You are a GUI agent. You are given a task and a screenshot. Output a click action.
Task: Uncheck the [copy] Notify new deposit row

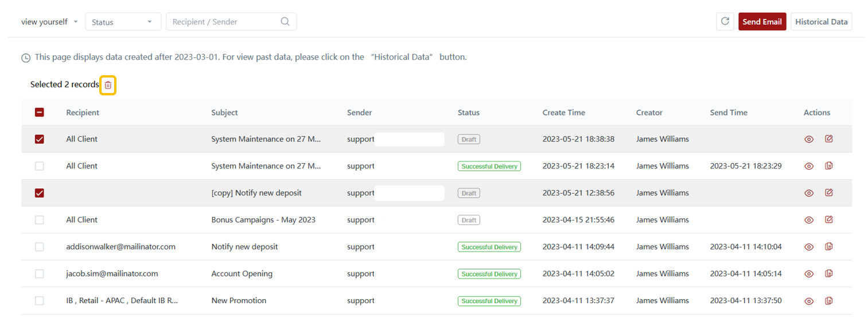pyautogui.click(x=40, y=193)
